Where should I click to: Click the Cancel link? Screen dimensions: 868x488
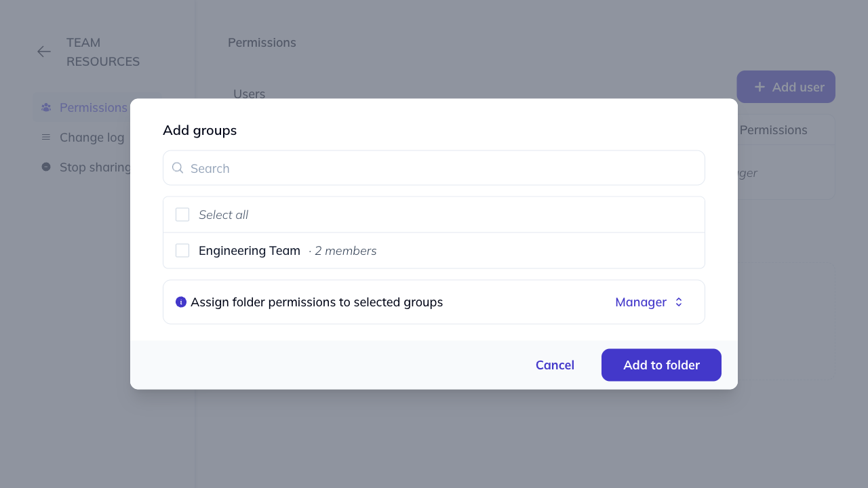pos(555,365)
